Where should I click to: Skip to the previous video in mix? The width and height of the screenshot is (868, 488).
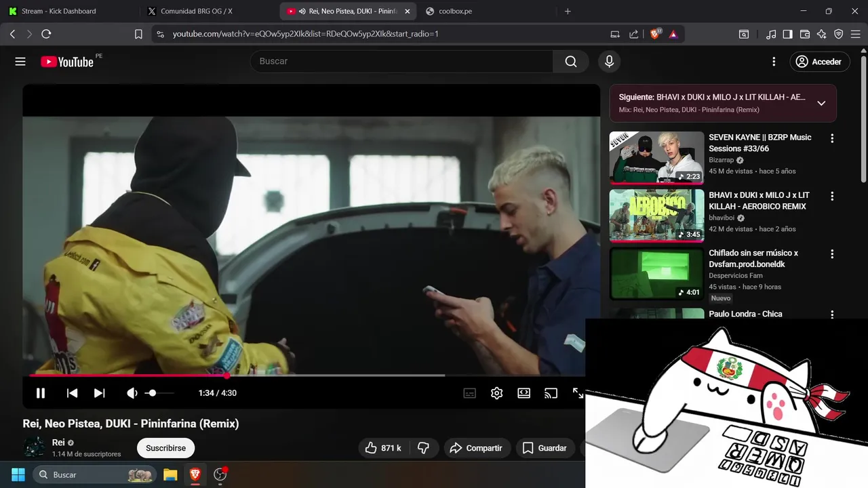72,393
